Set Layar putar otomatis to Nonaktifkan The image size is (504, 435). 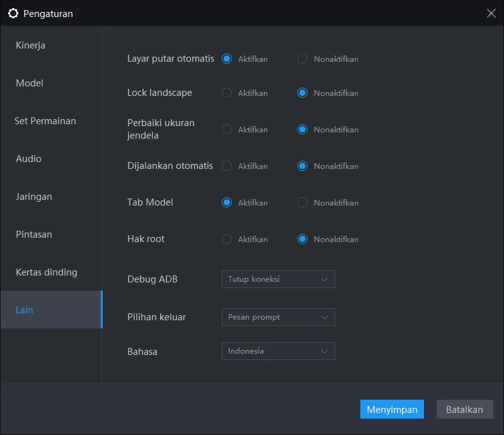click(x=302, y=59)
